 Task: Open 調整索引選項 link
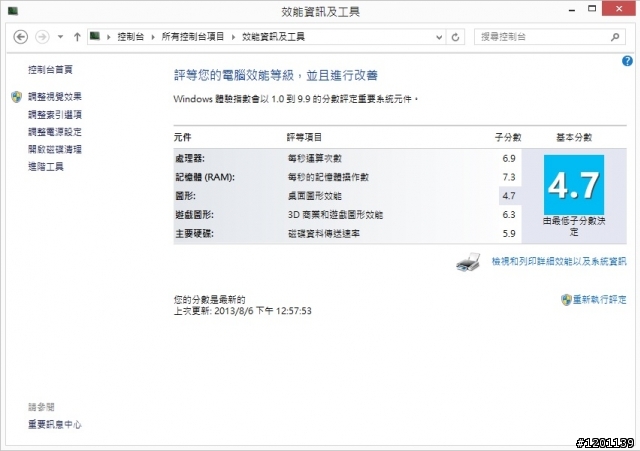tap(55, 115)
